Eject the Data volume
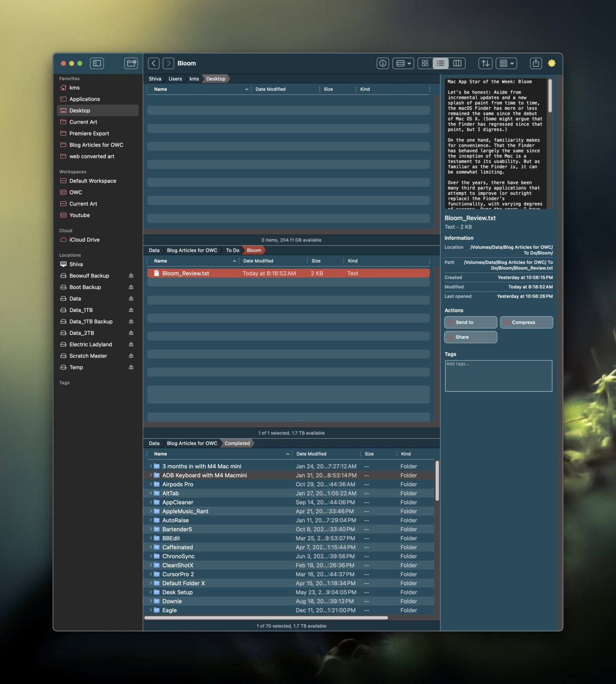 (131, 299)
